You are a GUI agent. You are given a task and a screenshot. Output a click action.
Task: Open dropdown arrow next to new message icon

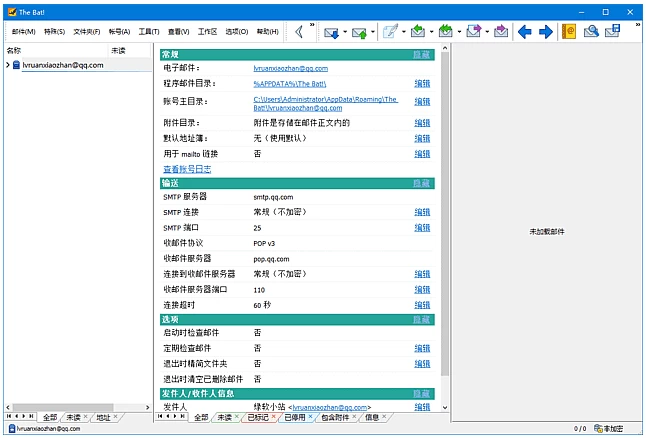coord(403,33)
